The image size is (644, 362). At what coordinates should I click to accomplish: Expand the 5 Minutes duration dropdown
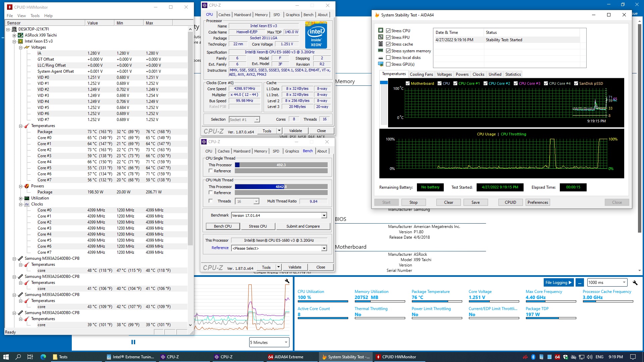pyautogui.click(x=286, y=342)
